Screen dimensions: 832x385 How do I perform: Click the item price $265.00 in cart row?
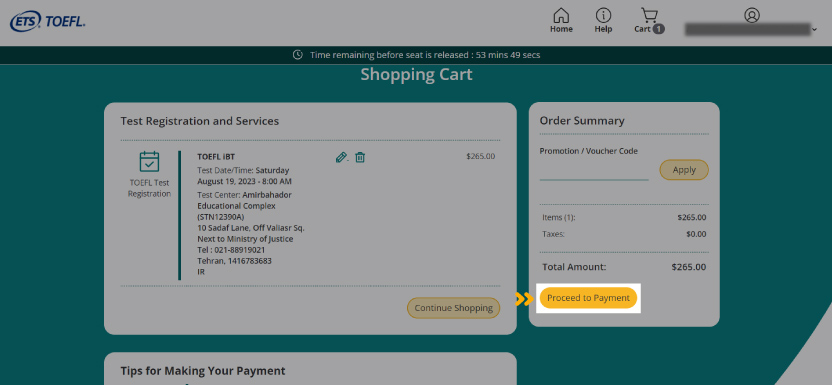click(x=481, y=156)
